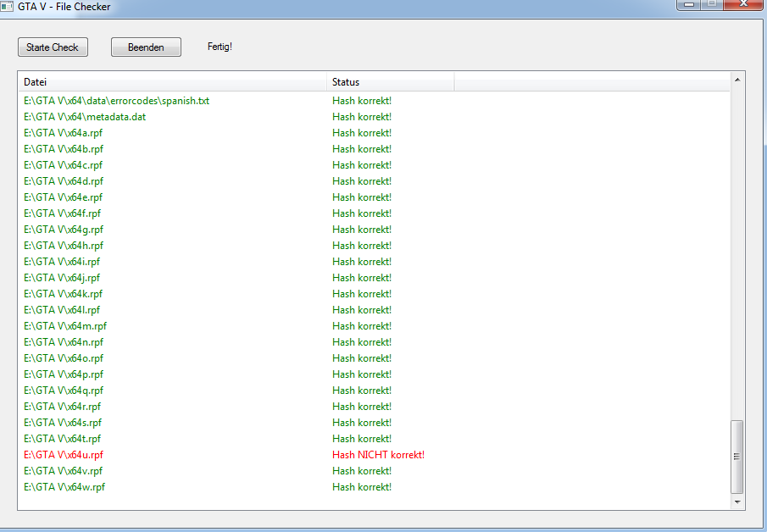This screenshot has height=532, width=767.
Task: Select the x64\metadata.dat row
Action: tap(85, 117)
